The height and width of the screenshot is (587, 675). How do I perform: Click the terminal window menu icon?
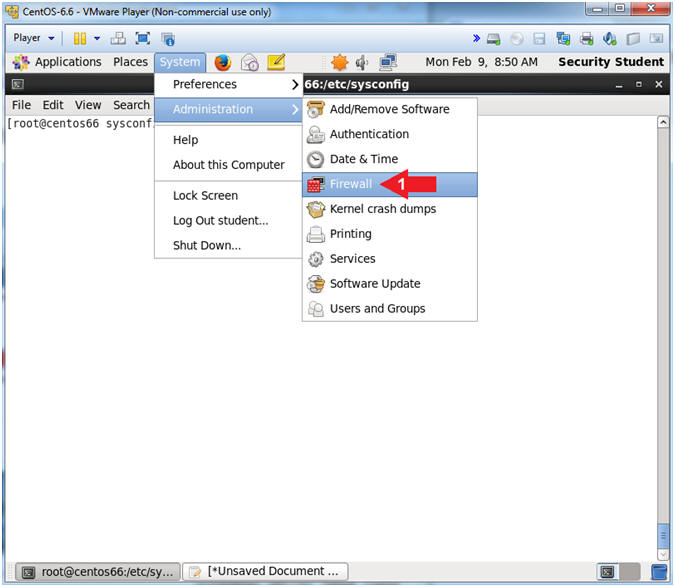coord(18,84)
